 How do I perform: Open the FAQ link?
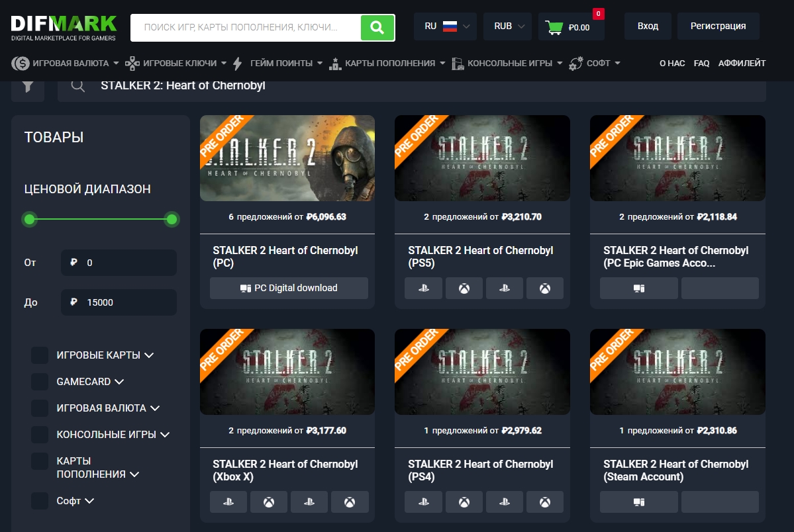click(701, 64)
